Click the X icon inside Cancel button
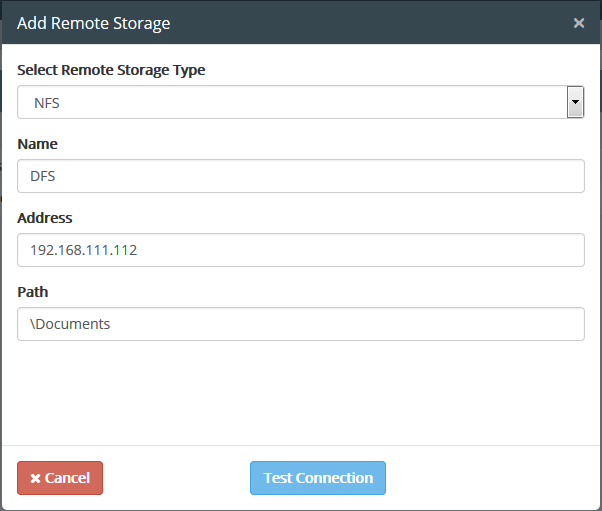This screenshot has width=602, height=511. 35,478
